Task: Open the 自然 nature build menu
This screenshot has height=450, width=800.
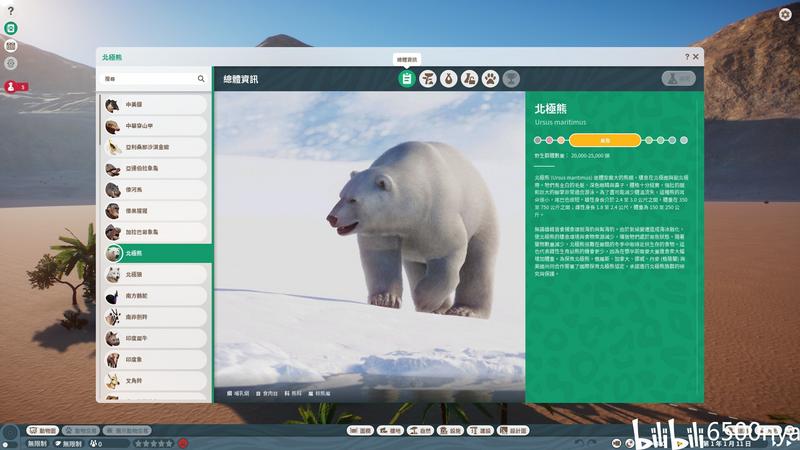Action: [x=420, y=431]
